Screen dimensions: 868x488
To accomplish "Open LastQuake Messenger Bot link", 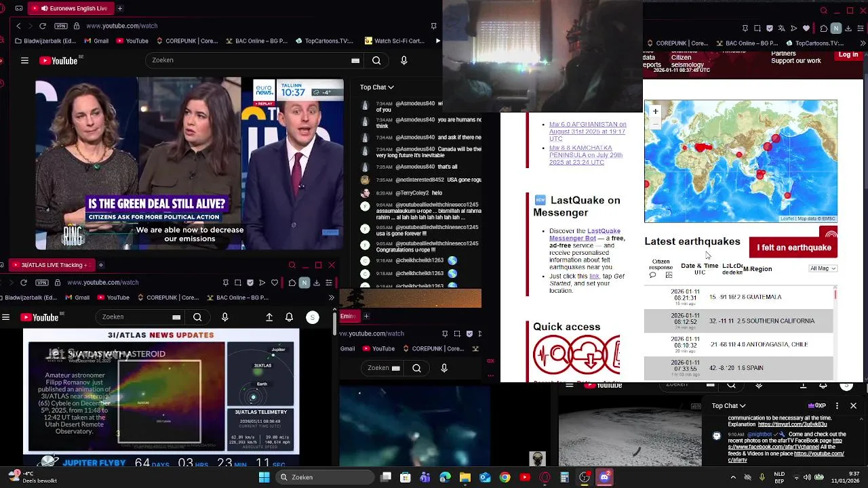I will 585,235.
